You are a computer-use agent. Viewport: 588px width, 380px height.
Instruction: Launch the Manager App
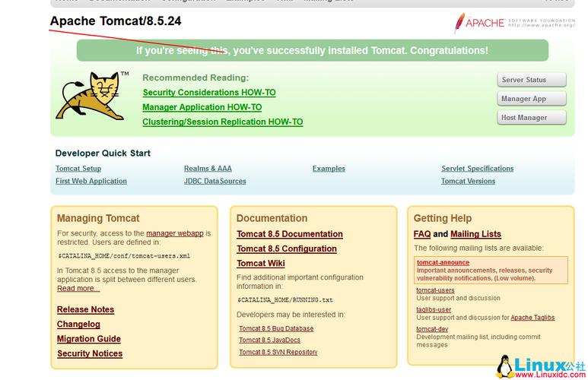tap(532, 99)
